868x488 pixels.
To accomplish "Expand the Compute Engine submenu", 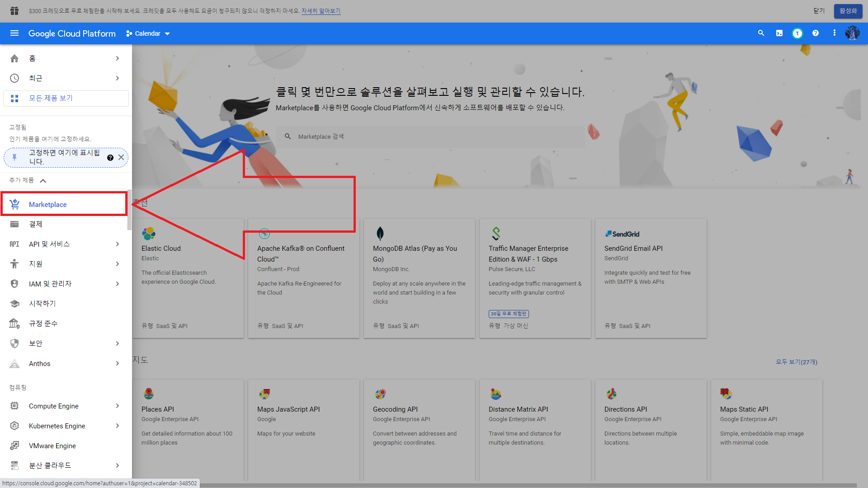I will [118, 406].
